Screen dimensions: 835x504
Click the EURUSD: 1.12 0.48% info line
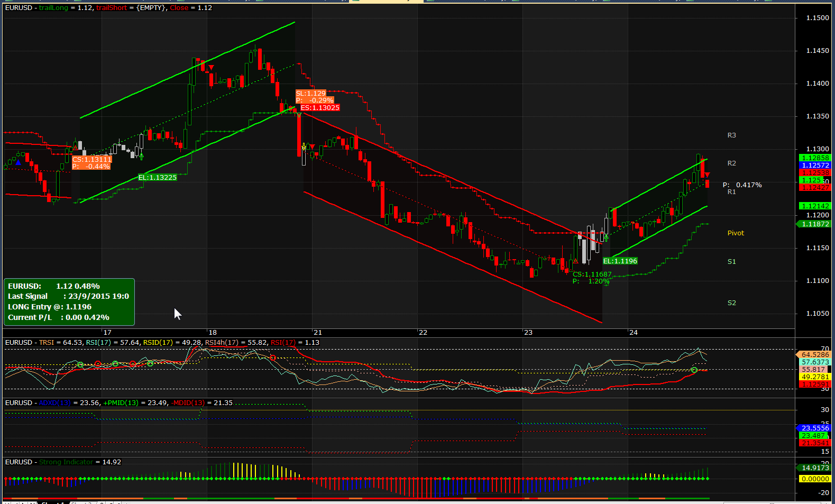[x=54, y=286]
